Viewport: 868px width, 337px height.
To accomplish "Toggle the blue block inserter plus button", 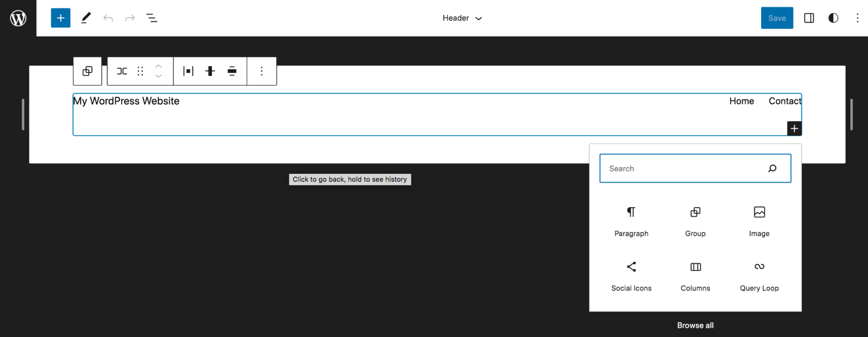I will click(x=61, y=18).
